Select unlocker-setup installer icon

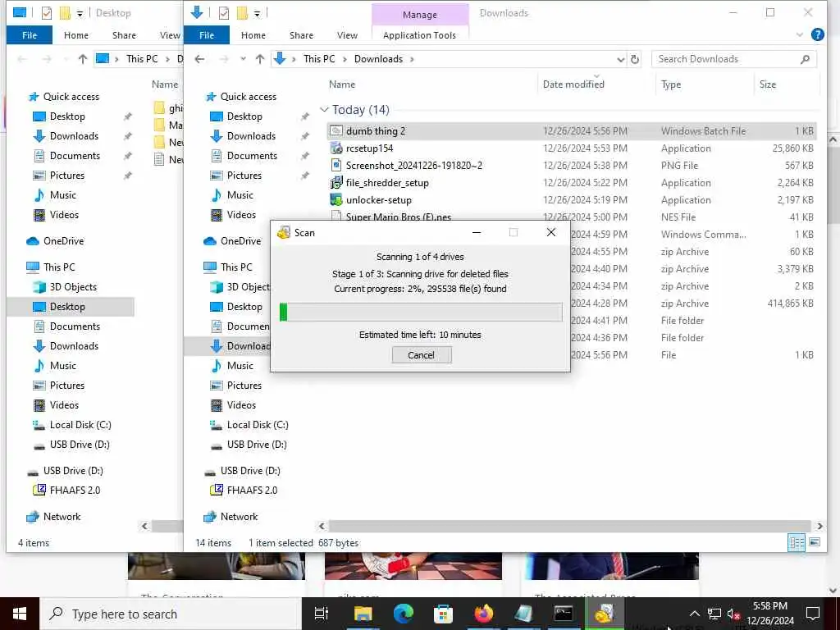tap(336, 200)
